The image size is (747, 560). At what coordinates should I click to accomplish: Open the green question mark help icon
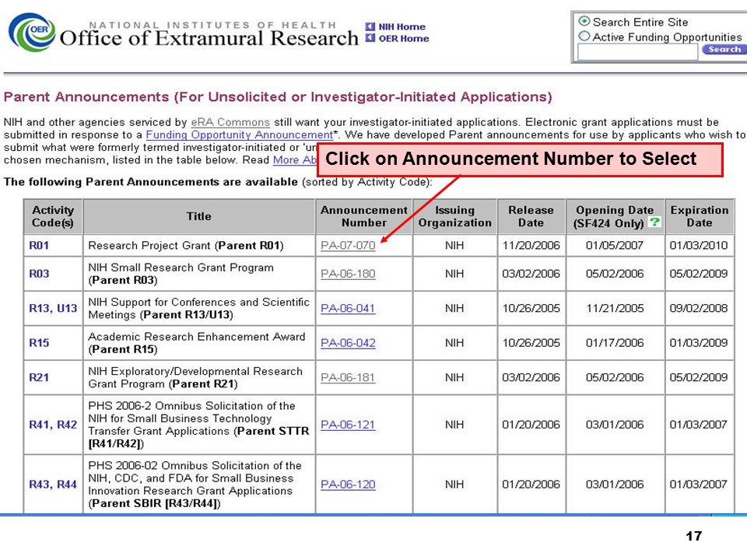click(655, 222)
